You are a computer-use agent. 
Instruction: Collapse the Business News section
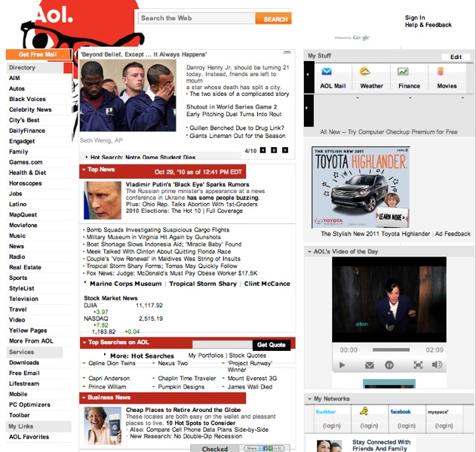pos(84,398)
